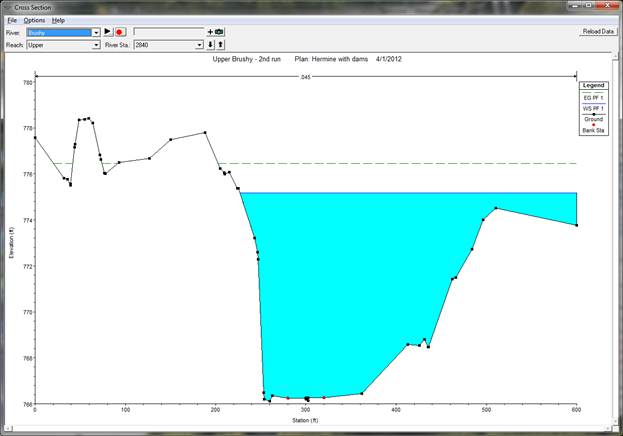Select the WS PF 1 legend entry
Image resolution: width=623 pixels, height=436 pixels.
coord(594,108)
